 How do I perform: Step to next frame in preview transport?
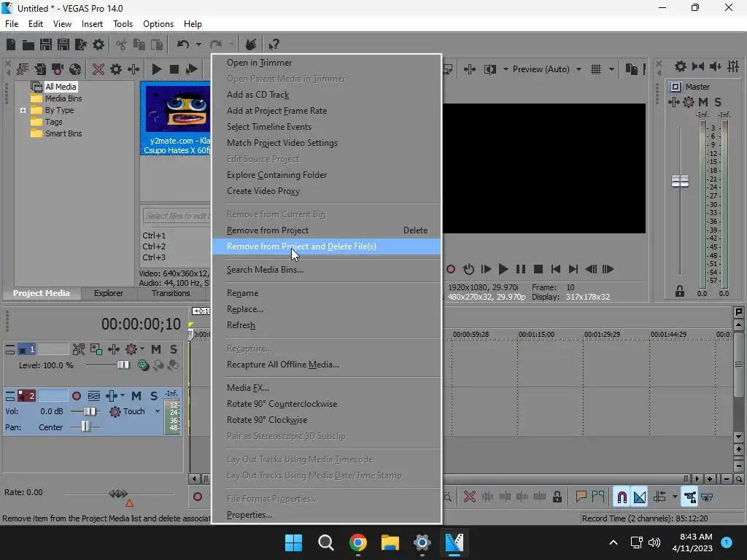click(x=608, y=270)
